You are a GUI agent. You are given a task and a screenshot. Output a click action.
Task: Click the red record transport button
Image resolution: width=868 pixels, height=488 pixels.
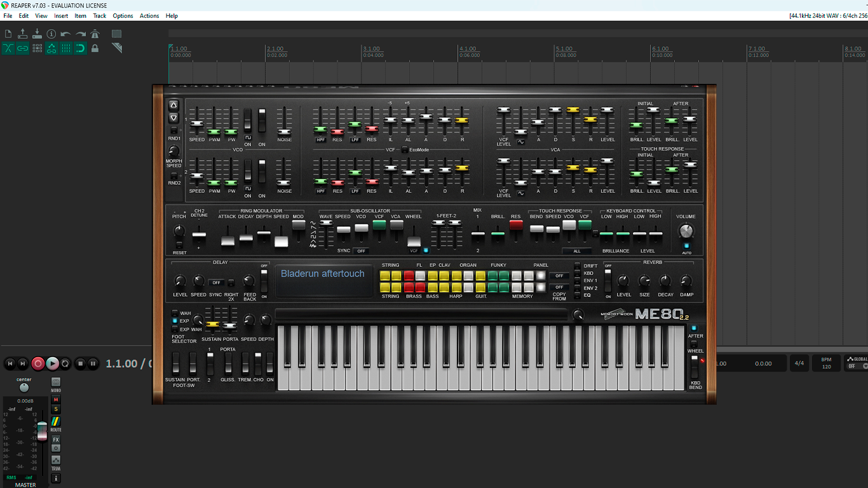tap(38, 363)
